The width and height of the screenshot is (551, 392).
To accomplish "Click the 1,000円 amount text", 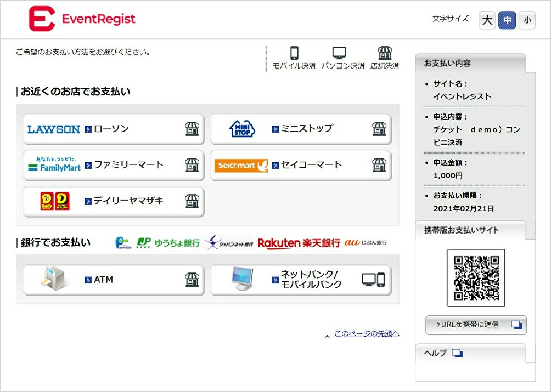I will [448, 175].
